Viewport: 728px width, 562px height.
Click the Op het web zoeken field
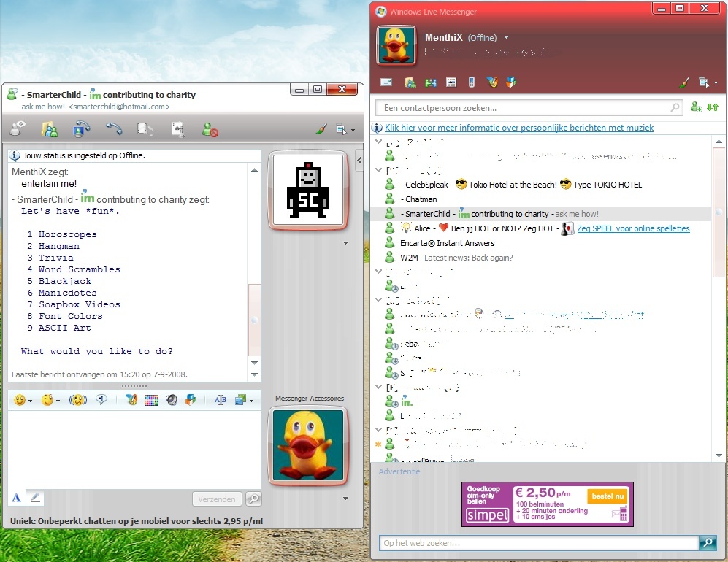[x=539, y=543]
